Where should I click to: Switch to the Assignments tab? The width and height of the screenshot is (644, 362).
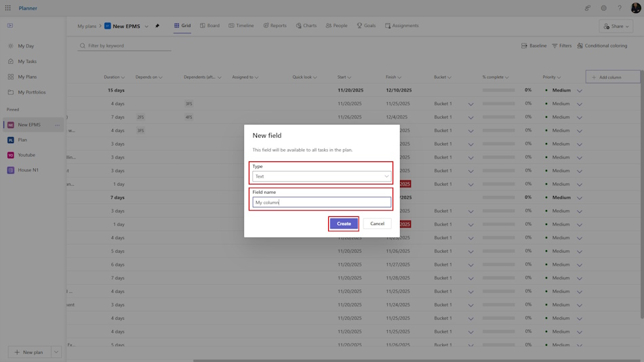pos(402,26)
